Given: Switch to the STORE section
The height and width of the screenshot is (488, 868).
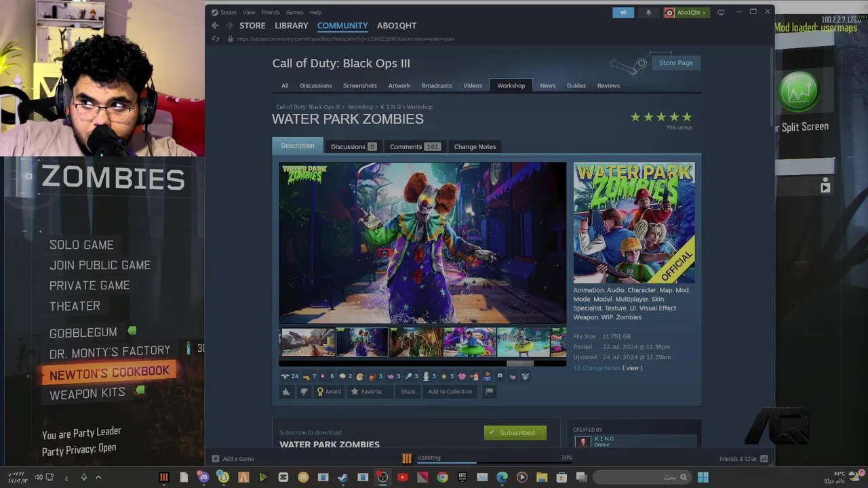Looking at the screenshot, I should [252, 26].
